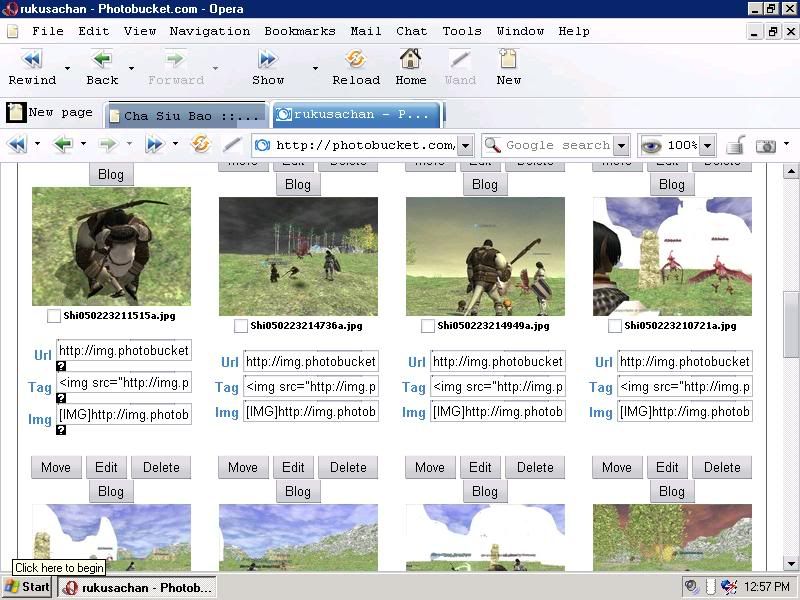Image resolution: width=800 pixels, height=600 pixels.
Task: Click Move under Shi050223211515a.jpg
Action: coord(56,467)
